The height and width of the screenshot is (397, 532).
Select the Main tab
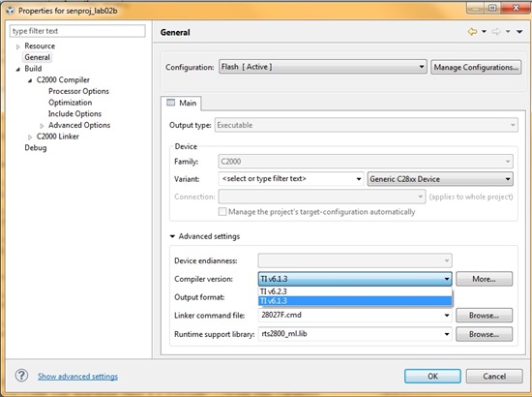point(181,103)
